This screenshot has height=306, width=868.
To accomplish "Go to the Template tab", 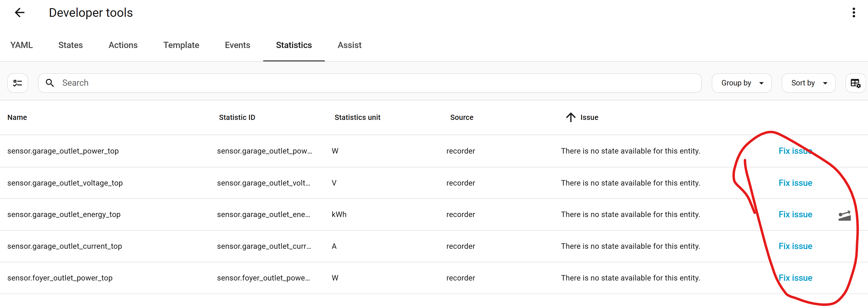I will (x=181, y=45).
